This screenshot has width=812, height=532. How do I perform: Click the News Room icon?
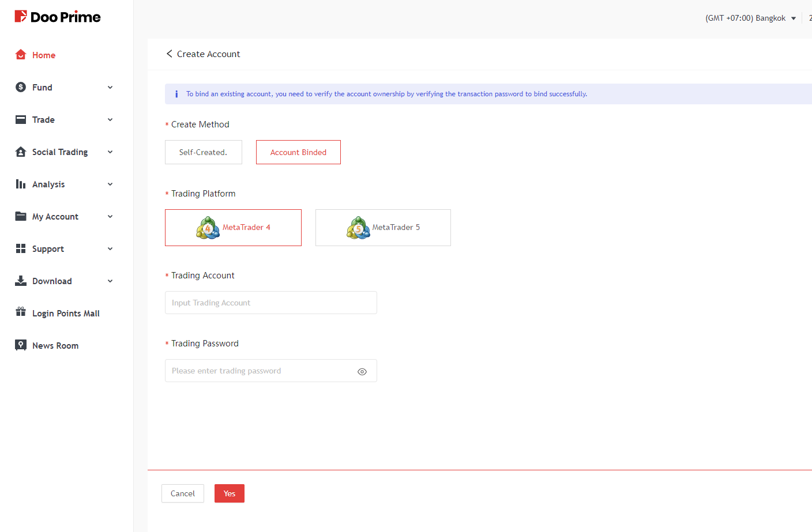(21, 345)
